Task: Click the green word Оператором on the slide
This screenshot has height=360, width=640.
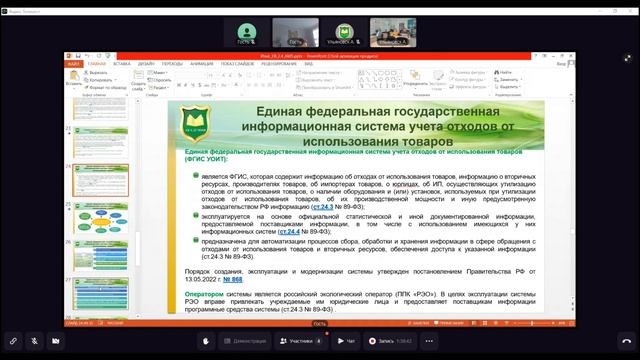Action: 204,294
